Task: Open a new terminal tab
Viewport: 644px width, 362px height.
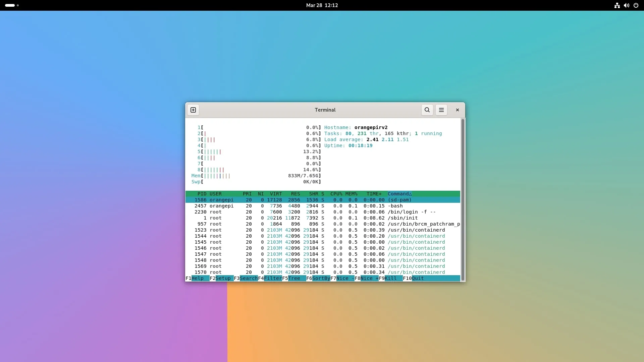Action: pos(193,110)
